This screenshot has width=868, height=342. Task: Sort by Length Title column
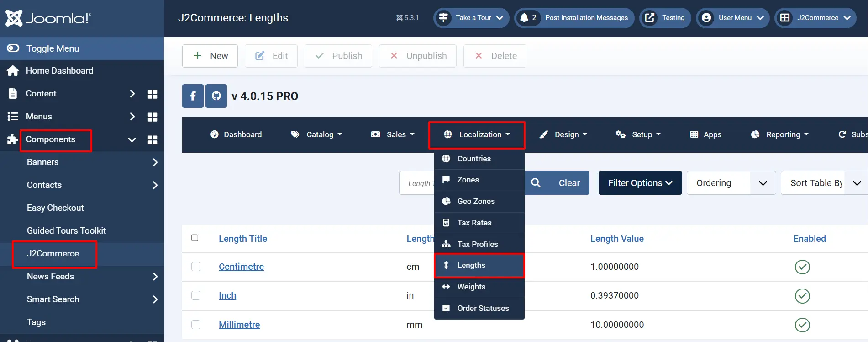coord(243,239)
